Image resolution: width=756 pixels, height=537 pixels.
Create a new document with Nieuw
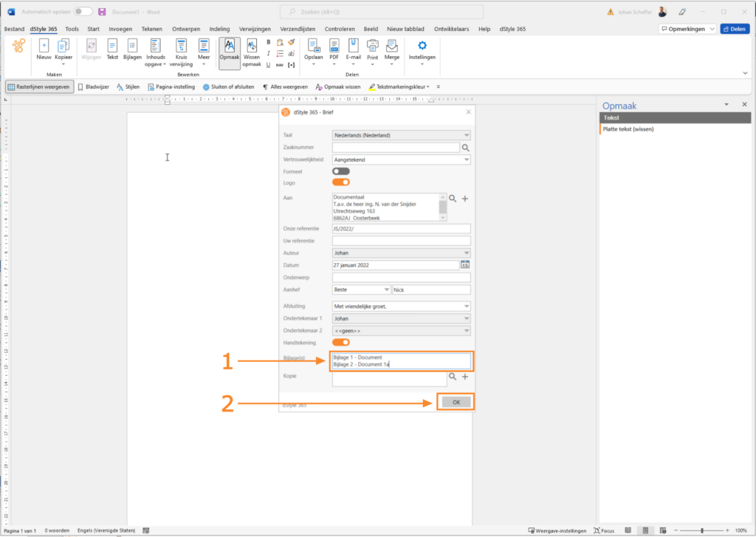tap(44, 49)
